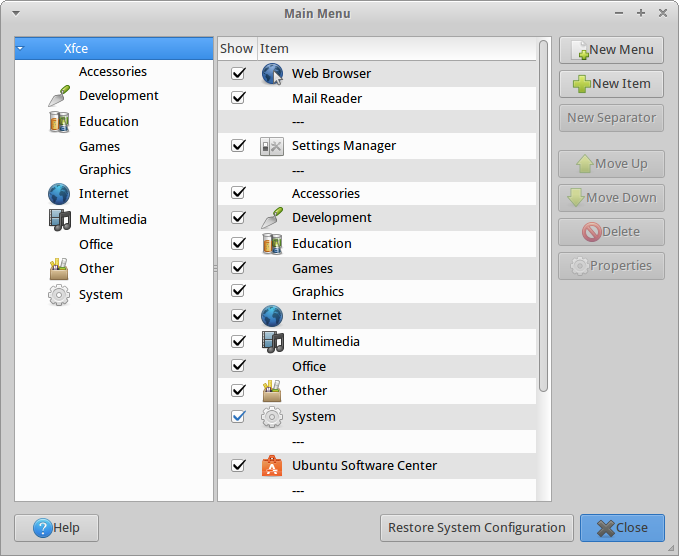Disable the Ubuntu Software Center checkbox
This screenshot has width=679, height=556.
pyautogui.click(x=238, y=466)
